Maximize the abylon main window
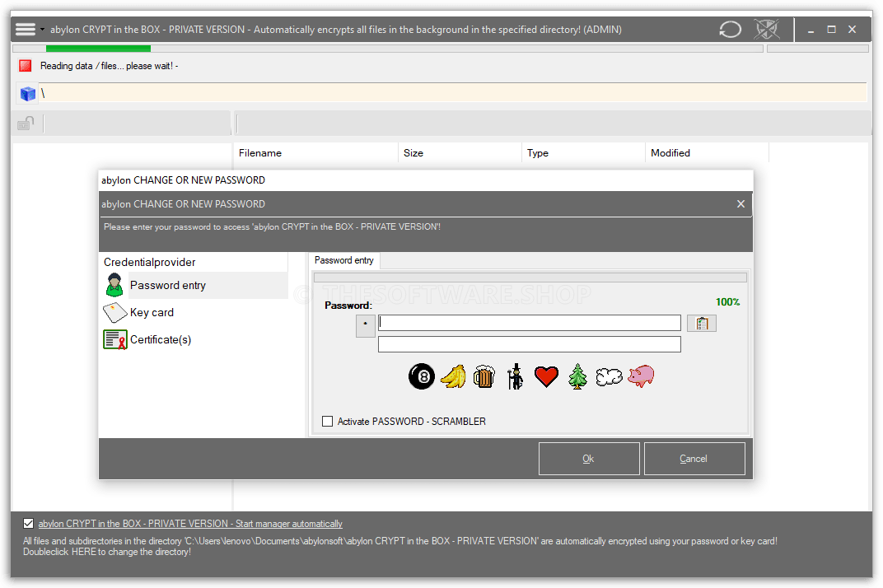The image size is (883, 588). pos(831,30)
